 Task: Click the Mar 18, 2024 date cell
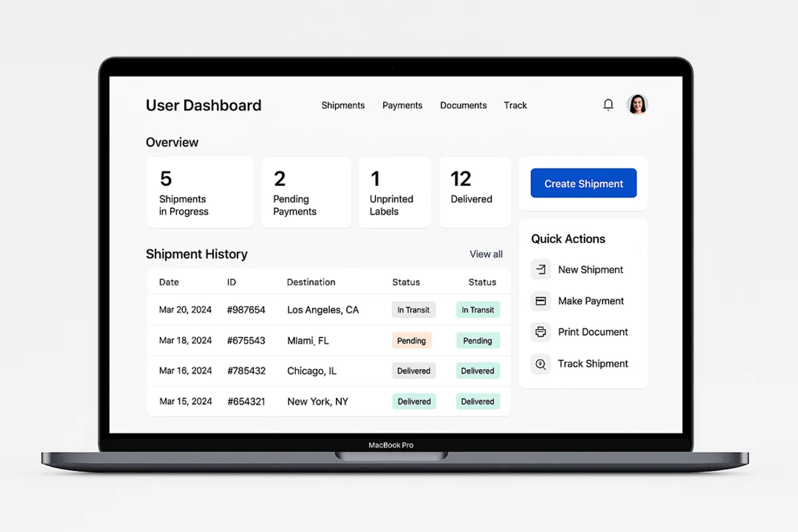(x=186, y=340)
